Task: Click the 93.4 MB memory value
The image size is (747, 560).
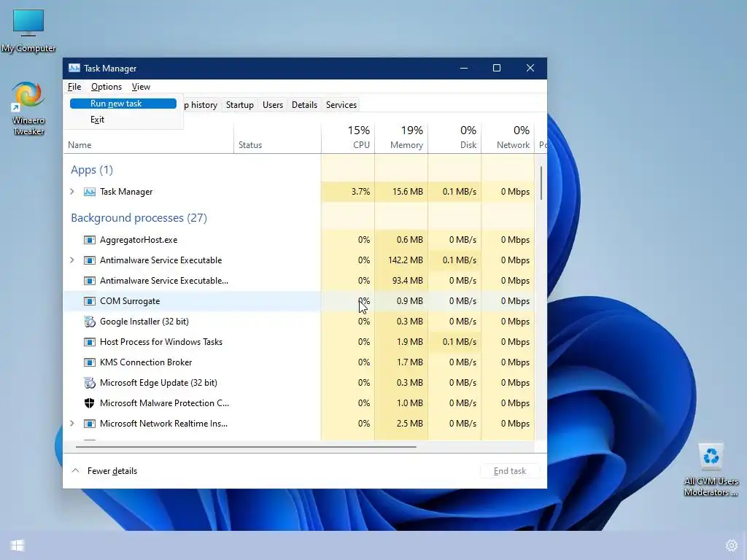Action: 407,281
